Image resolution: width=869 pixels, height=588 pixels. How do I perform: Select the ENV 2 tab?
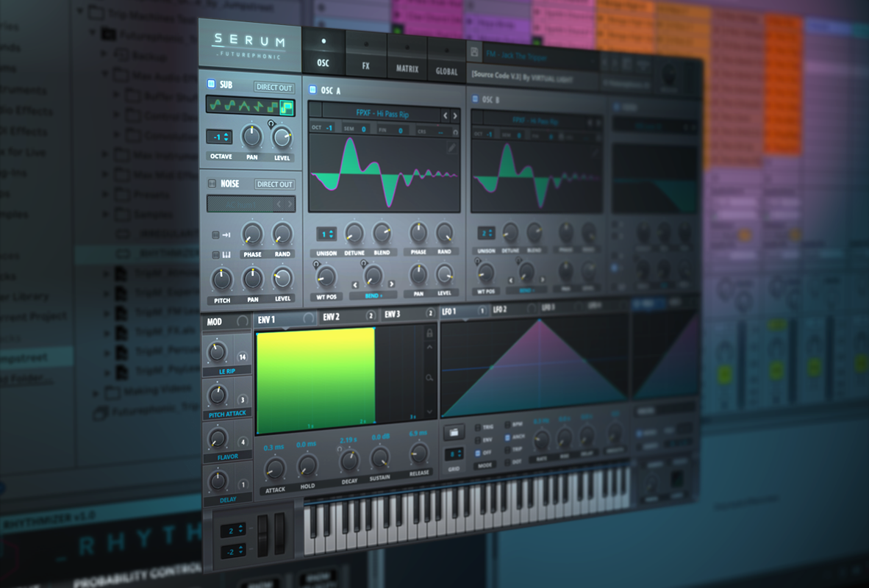[348, 317]
